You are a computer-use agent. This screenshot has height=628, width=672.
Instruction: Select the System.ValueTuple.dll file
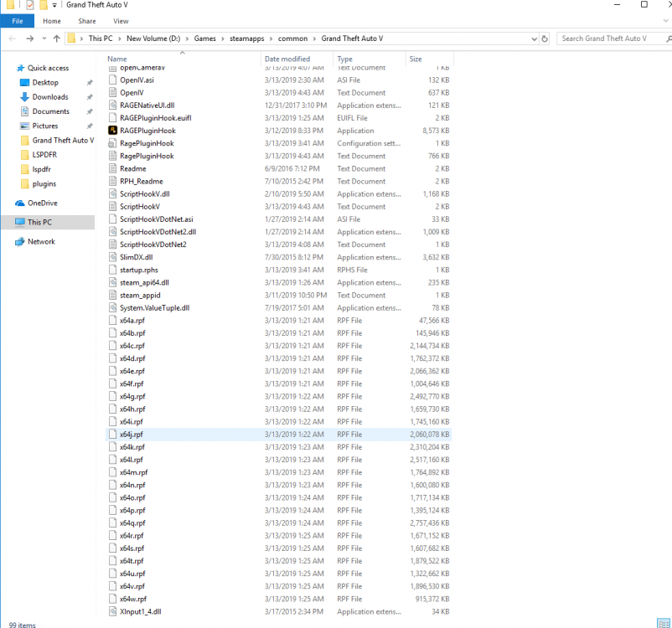click(x=155, y=308)
